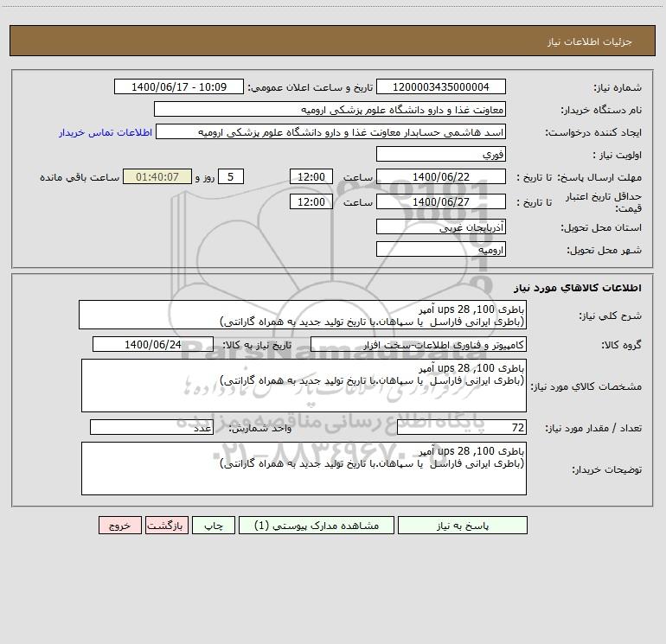The height and width of the screenshot is (644, 666).
Task: Click the توضیحات خریدار text area
Action: tap(304, 469)
